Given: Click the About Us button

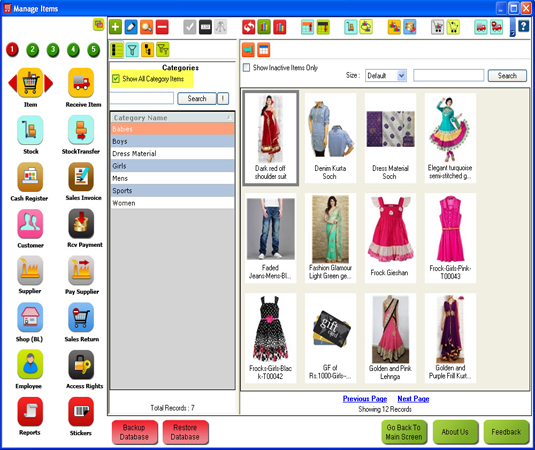Looking at the screenshot, I should 455,432.
